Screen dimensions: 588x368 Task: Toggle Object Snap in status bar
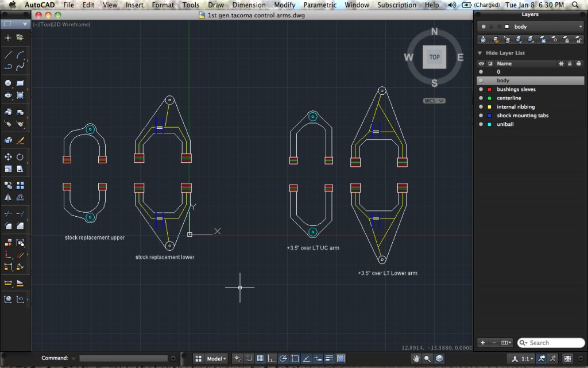295,359
